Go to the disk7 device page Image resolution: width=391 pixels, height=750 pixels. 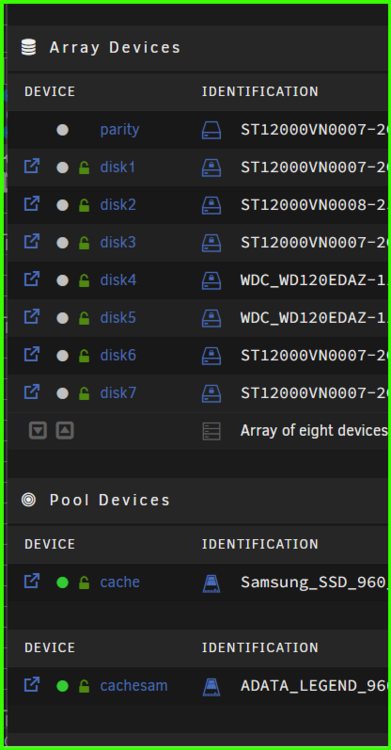coord(118,394)
